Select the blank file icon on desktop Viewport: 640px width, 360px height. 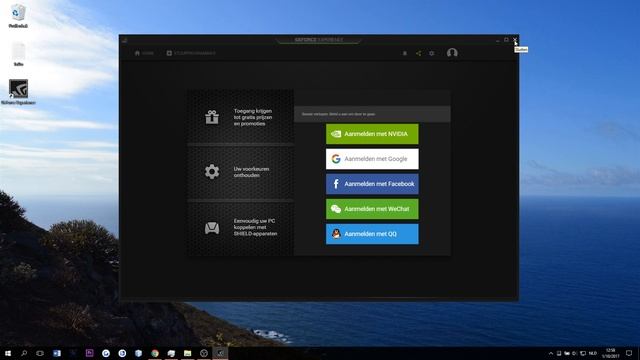[18, 54]
